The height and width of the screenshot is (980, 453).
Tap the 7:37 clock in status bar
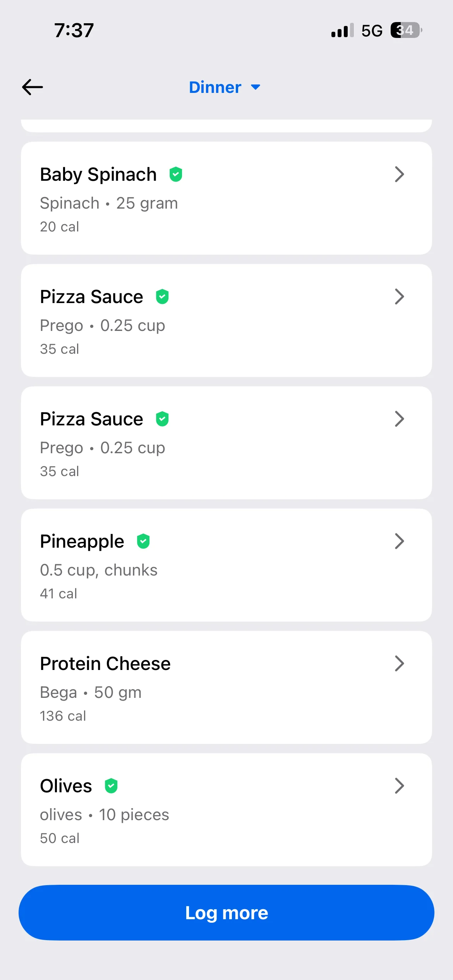pyautogui.click(x=74, y=30)
